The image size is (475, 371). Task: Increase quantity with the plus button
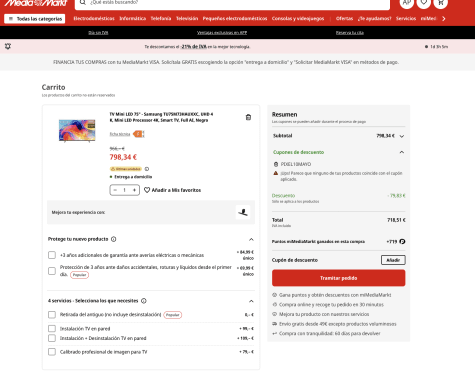tap(134, 190)
